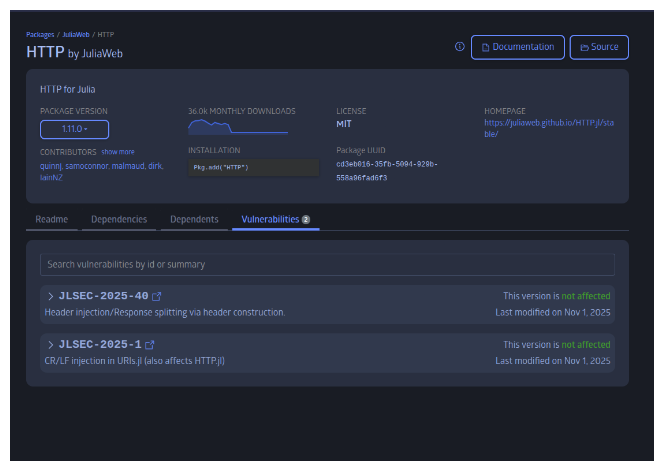Click the JuliaWeb breadcrumb link
663x471 pixels.
76,35
